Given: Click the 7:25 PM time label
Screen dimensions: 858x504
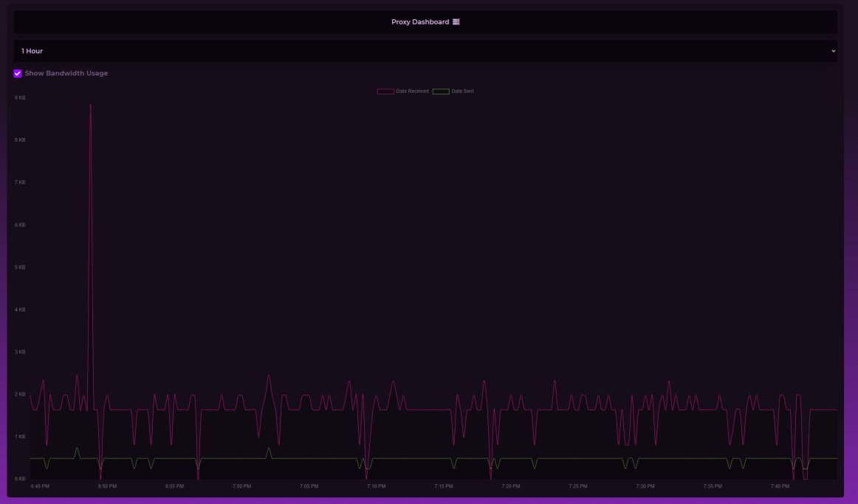Looking at the screenshot, I should [x=578, y=486].
